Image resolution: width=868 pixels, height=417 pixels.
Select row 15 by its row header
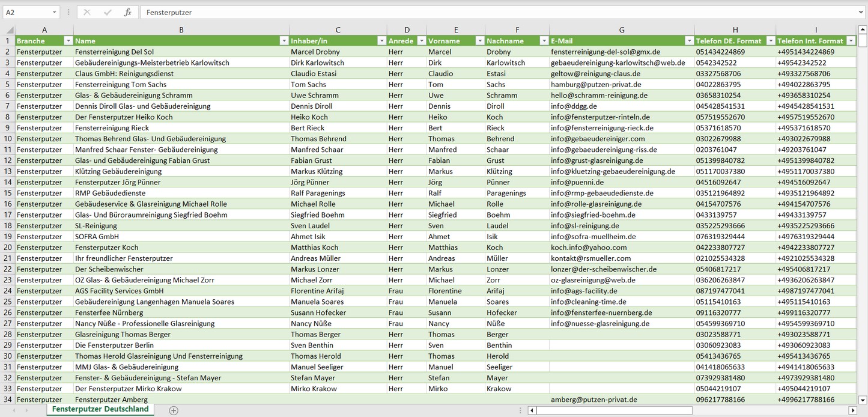(x=8, y=193)
